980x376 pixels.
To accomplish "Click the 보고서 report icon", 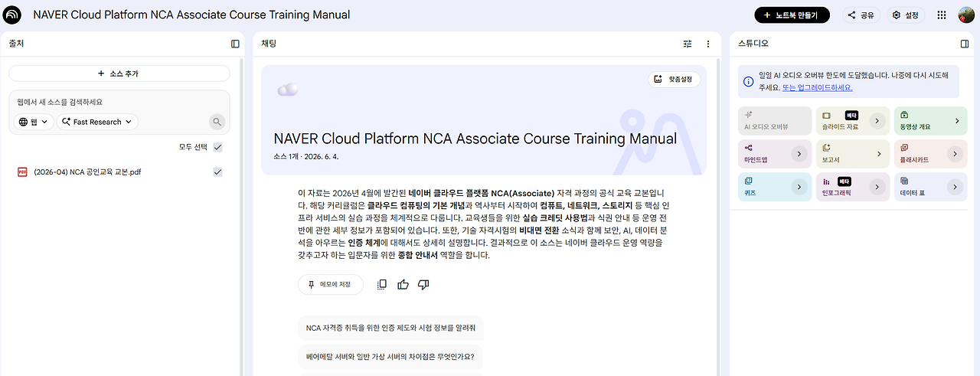I will tap(827, 148).
